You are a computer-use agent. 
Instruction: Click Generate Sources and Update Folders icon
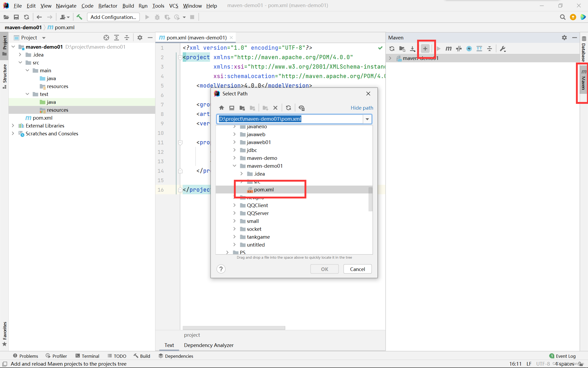(x=402, y=49)
